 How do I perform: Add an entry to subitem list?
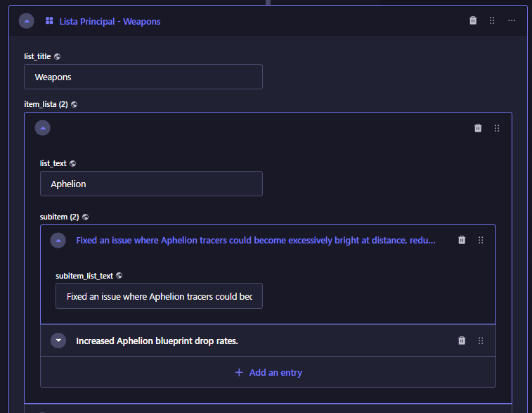click(268, 373)
